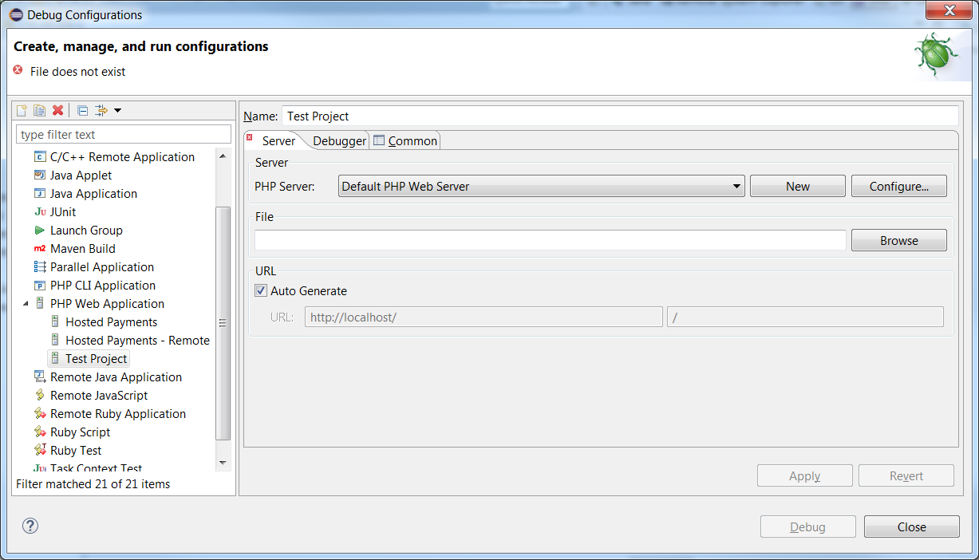Select Maven Build in the configuration tree
This screenshot has width=979, height=560.
(x=82, y=249)
